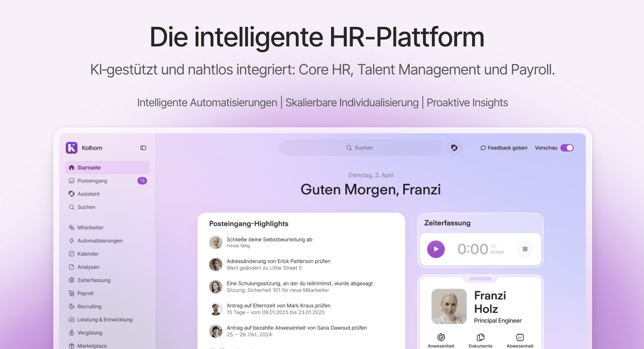Open the AI assistant round button in header
Image resolution: width=644 pixels, height=349 pixels.
454,148
